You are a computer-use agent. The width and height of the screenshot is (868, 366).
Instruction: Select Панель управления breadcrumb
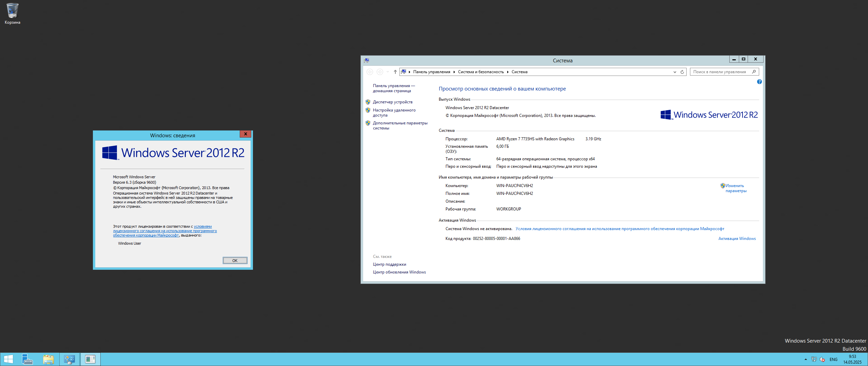click(x=432, y=72)
